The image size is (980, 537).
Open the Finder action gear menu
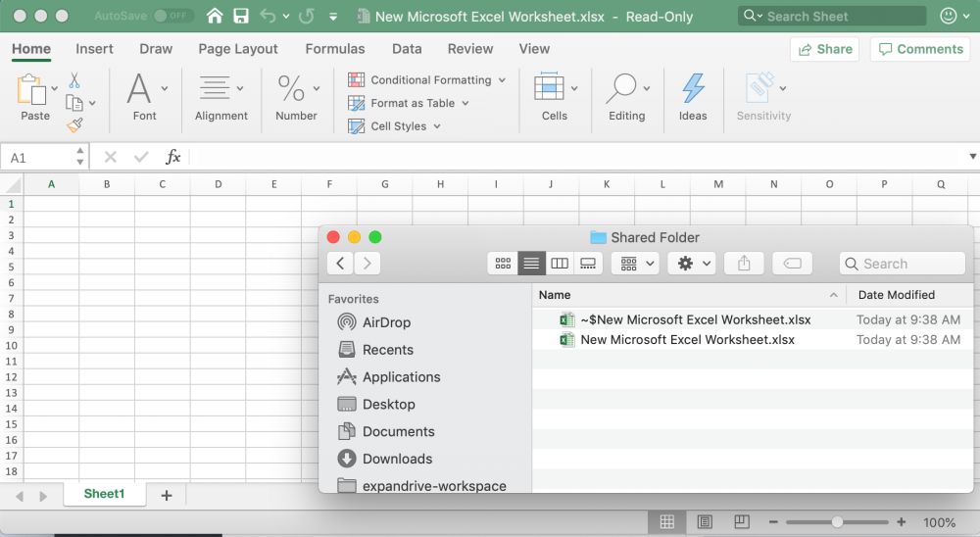[691, 264]
